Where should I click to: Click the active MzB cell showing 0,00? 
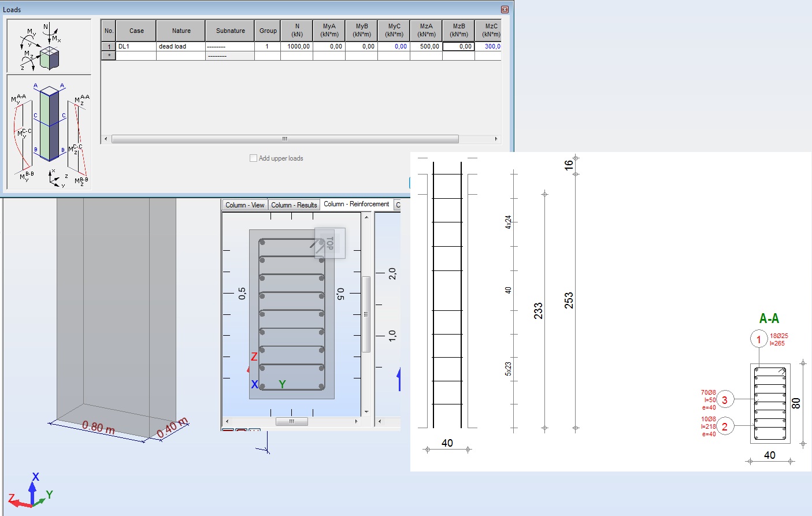pos(459,46)
